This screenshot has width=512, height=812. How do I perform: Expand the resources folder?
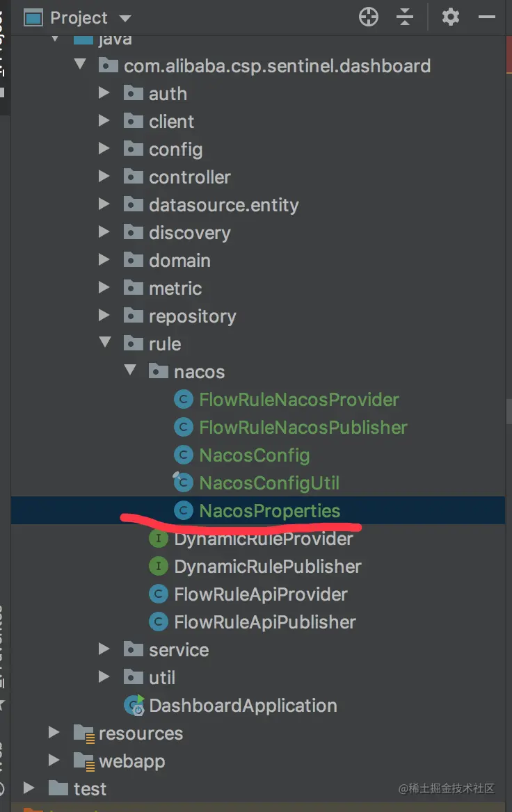pos(54,732)
